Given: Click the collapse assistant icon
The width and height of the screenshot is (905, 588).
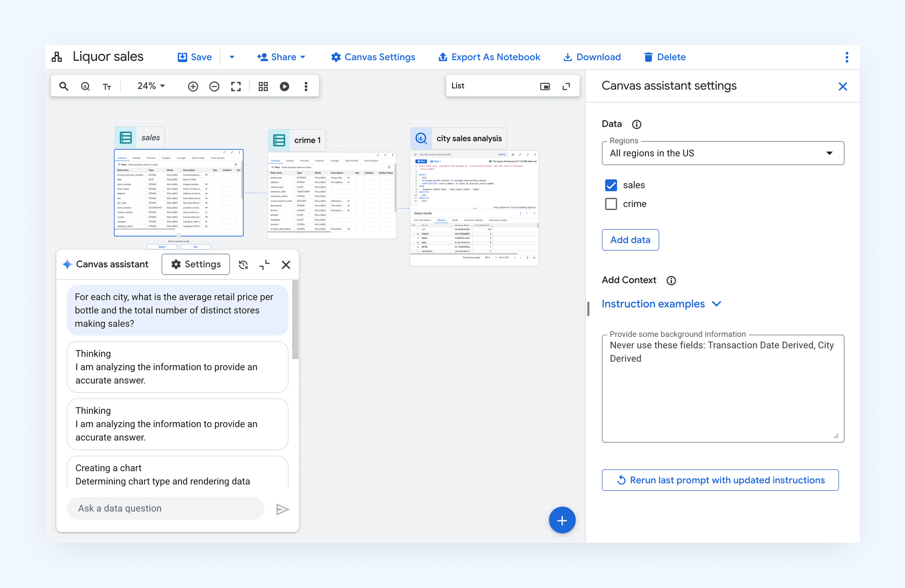Looking at the screenshot, I should pyautogui.click(x=265, y=264).
